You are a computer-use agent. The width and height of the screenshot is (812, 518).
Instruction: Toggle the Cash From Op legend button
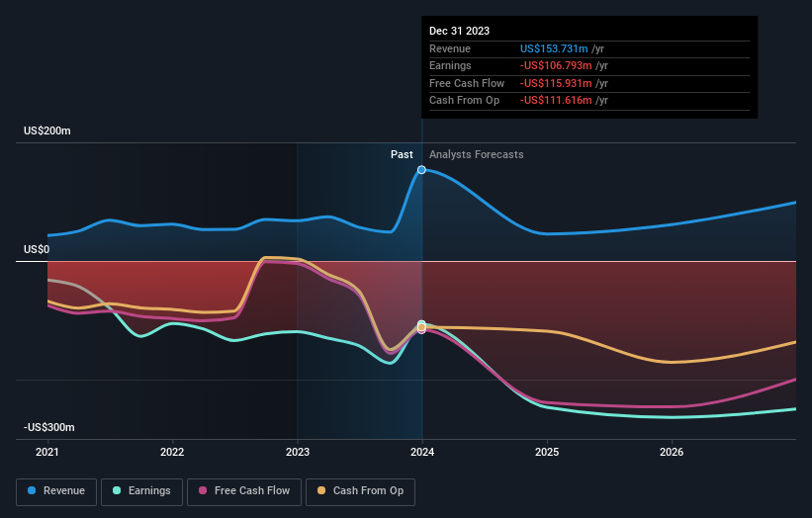pos(360,491)
